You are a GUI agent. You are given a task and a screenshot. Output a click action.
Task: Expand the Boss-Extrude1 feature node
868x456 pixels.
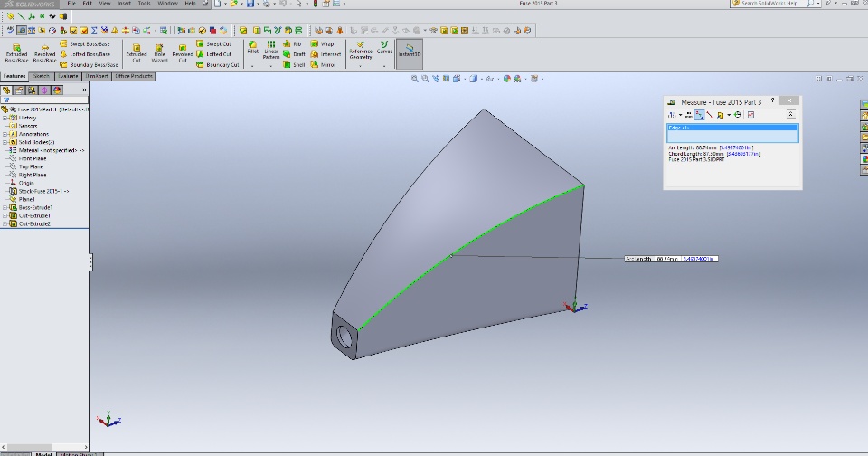coord(5,208)
